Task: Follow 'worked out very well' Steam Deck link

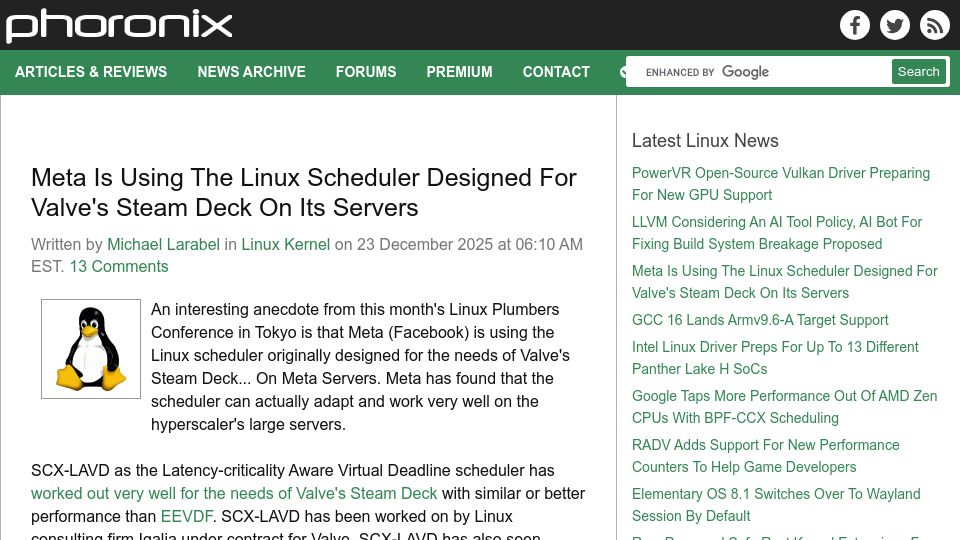Action: (x=234, y=493)
